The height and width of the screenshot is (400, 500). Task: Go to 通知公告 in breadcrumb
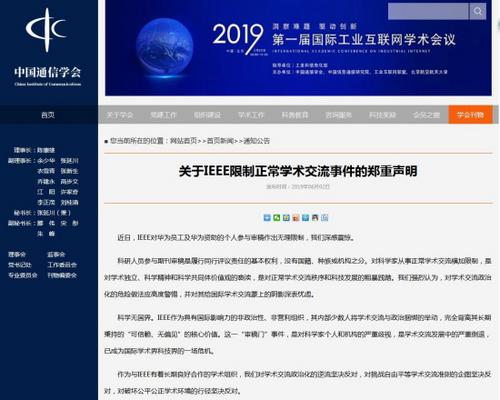256,141
